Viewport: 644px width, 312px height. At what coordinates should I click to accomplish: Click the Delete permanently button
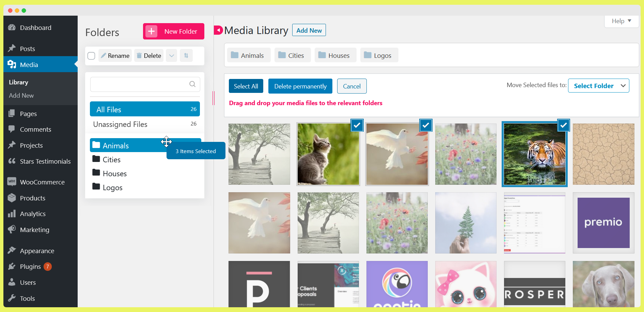[300, 86]
